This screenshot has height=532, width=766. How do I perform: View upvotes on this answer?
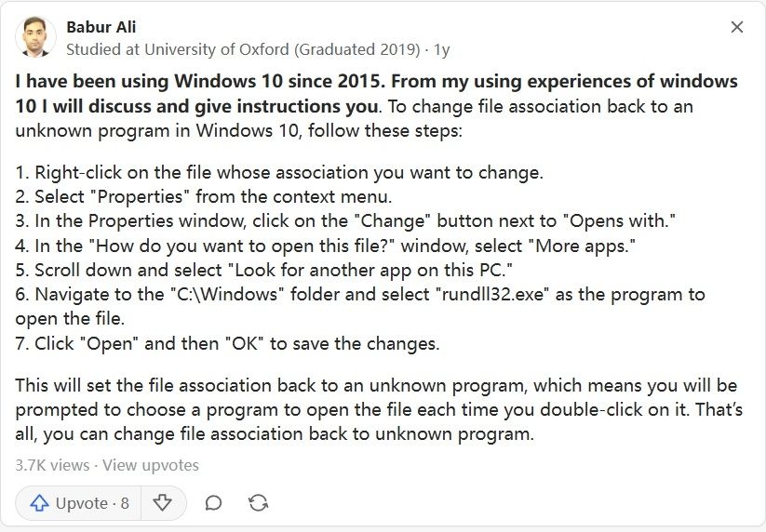(151, 465)
